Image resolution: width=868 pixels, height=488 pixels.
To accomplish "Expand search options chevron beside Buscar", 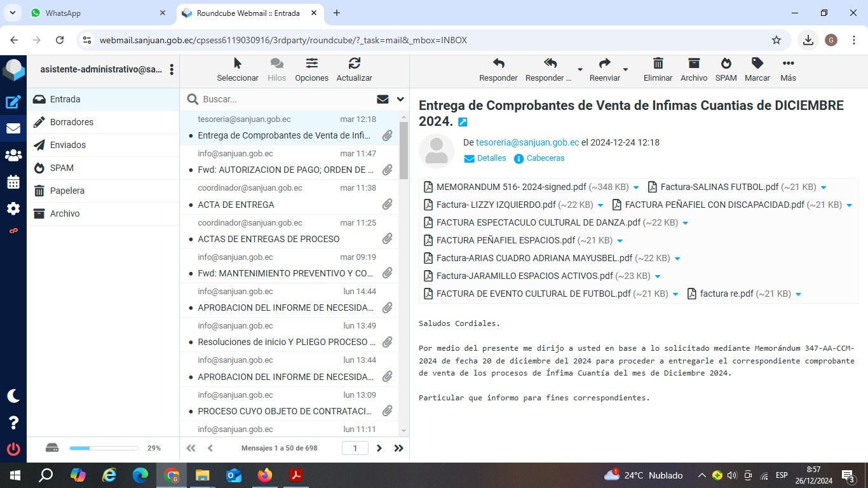I will click(x=400, y=99).
